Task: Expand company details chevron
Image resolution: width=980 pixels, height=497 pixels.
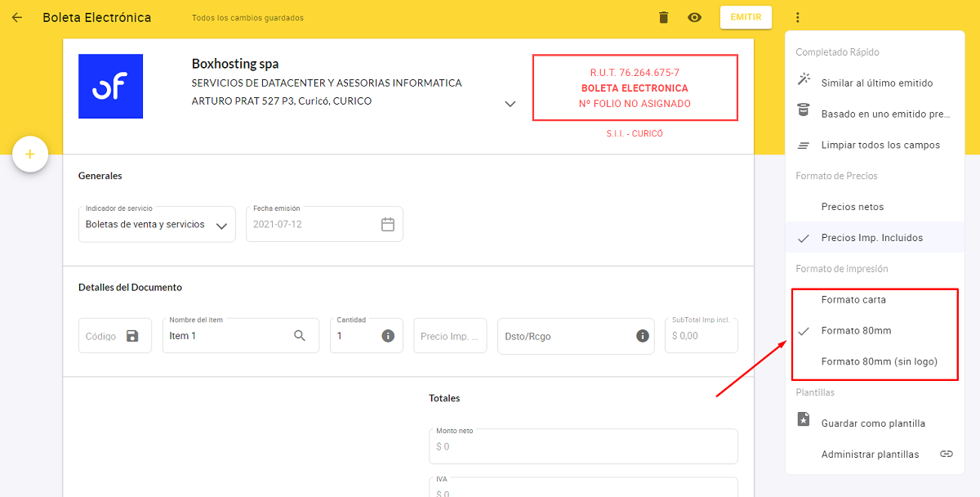Action: pyautogui.click(x=510, y=104)
